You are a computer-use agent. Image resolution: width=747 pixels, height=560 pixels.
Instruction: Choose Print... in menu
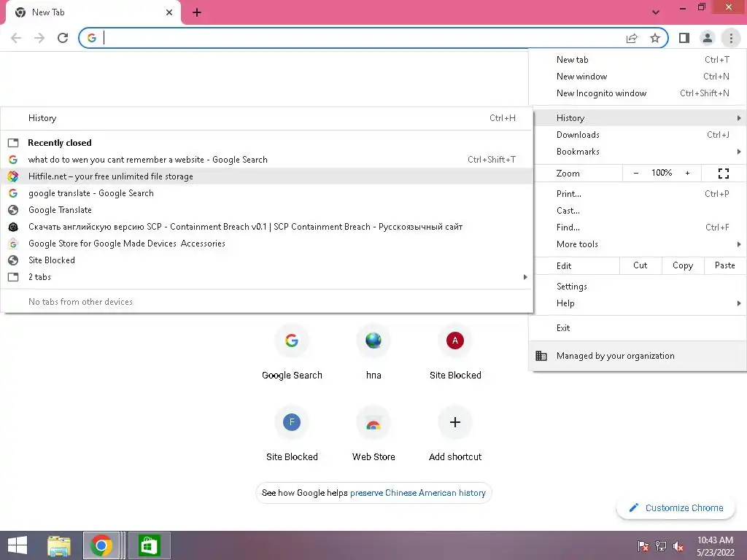(x=638, y=194)
